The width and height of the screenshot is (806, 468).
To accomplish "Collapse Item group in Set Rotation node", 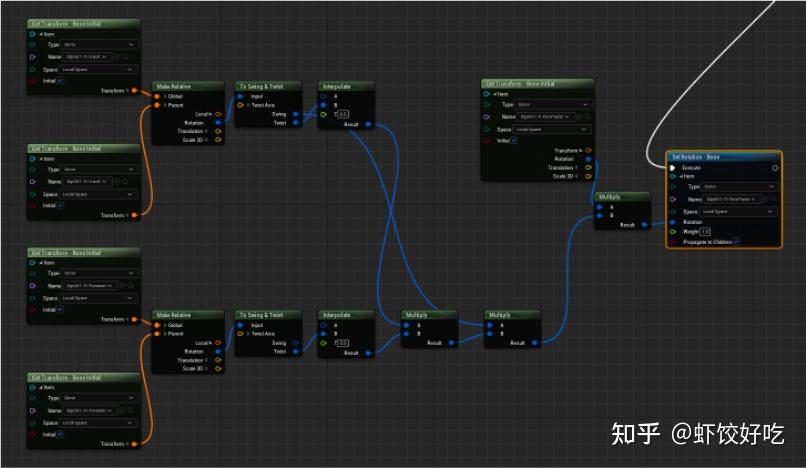I will 680,177.
